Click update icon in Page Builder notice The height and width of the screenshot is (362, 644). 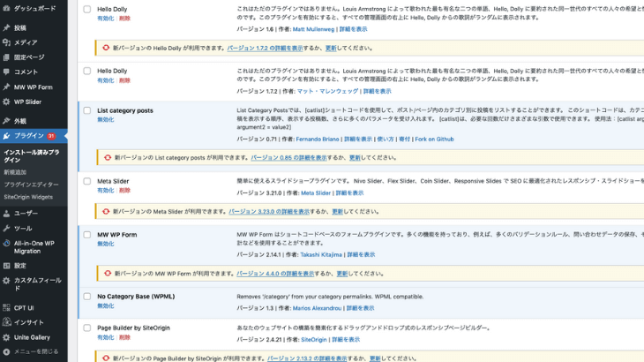coord(106,358)
